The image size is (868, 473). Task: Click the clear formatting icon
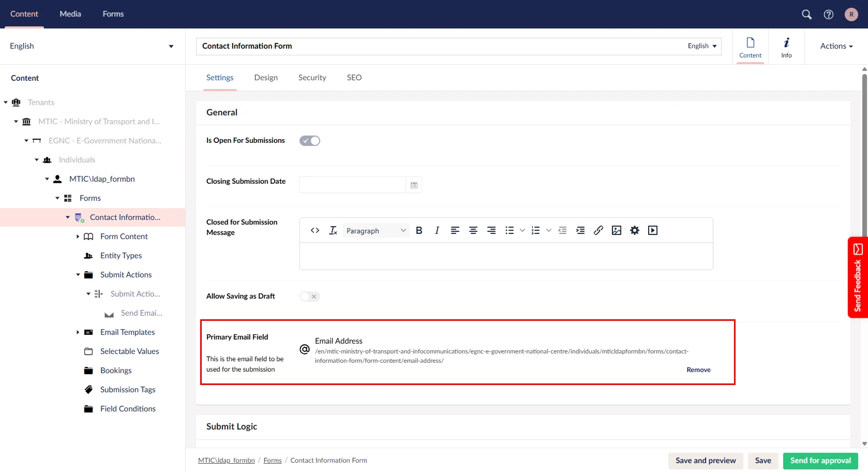pos(333,230)
